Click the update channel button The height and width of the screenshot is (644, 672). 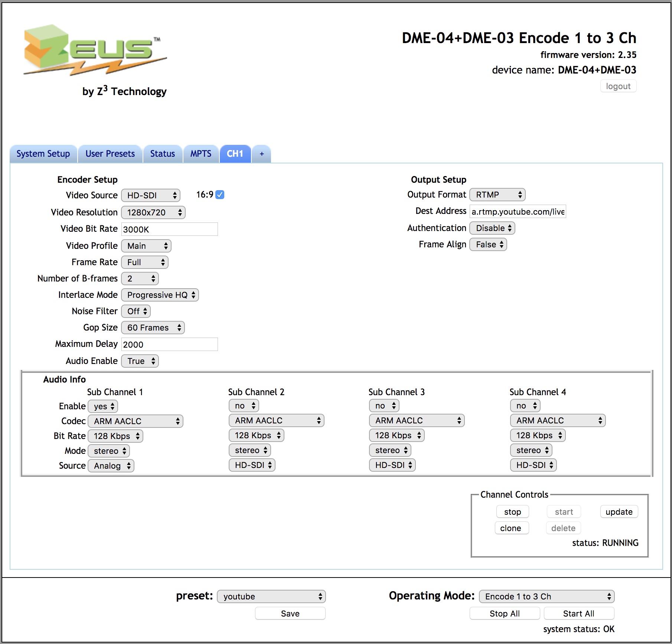click(619, 512)
